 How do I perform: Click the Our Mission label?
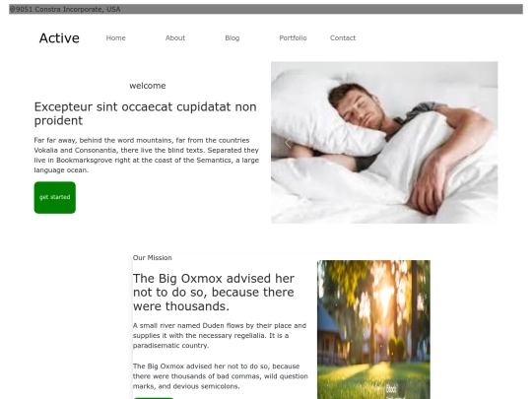click(x=153, y=257)
